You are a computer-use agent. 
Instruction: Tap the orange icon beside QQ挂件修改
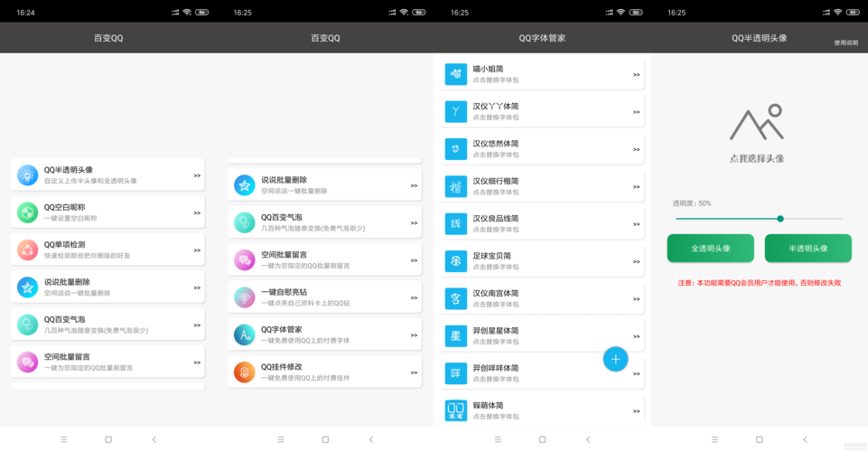tap(244, 372)
